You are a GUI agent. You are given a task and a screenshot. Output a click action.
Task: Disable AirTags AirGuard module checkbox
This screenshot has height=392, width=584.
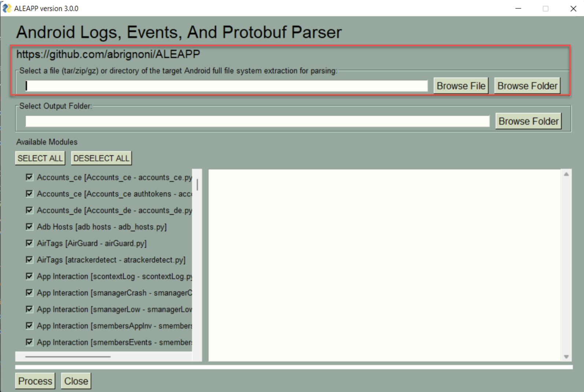[x=29, y=243]
